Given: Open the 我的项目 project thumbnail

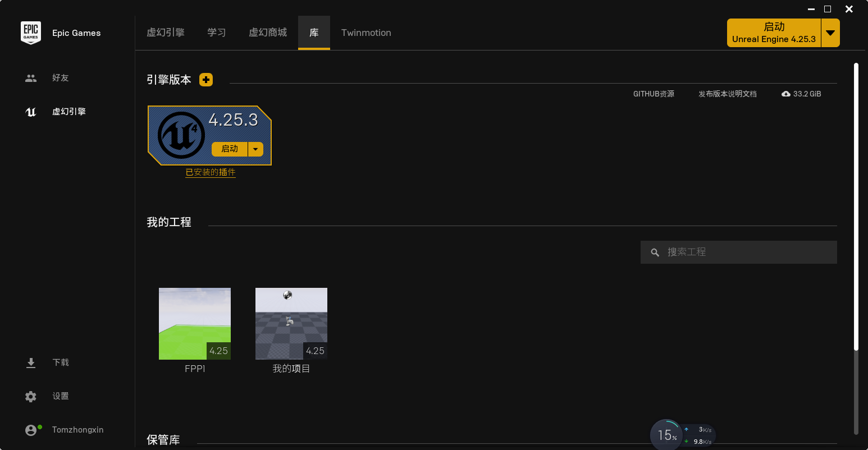Looking at the screenshot, I should 291,324.
